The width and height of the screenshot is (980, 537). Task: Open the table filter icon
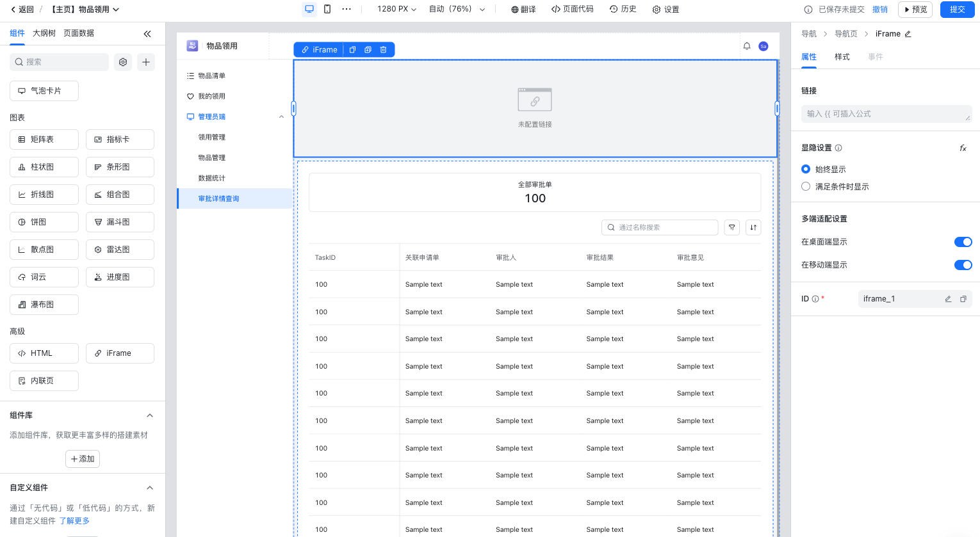tap(732, 227)
